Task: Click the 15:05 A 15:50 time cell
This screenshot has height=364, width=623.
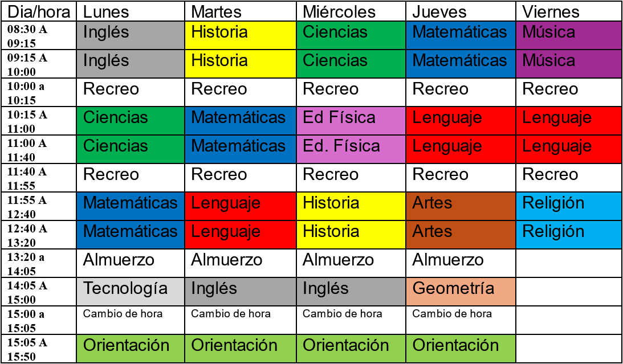Action: (39, 348)
